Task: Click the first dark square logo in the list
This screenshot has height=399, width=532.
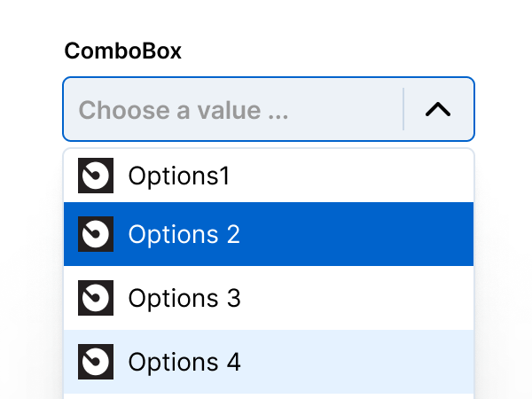Action: pyautogui.click(x=95, y=176)
